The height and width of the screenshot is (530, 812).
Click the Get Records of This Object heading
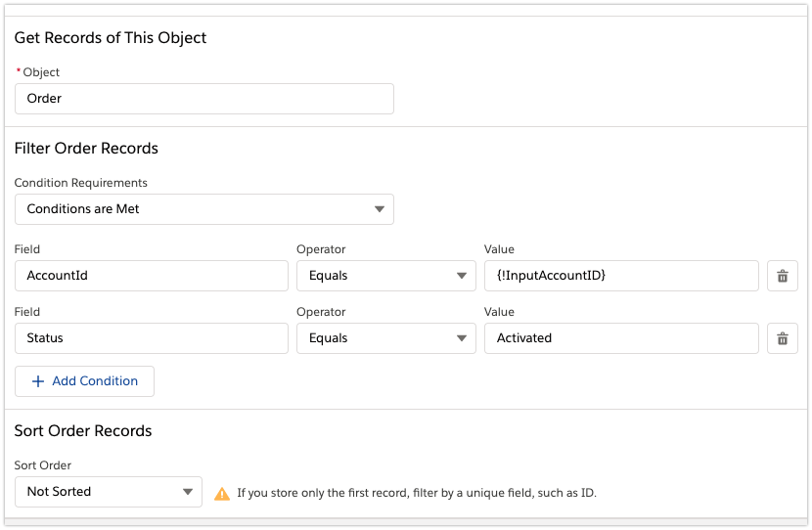point(111,38)
